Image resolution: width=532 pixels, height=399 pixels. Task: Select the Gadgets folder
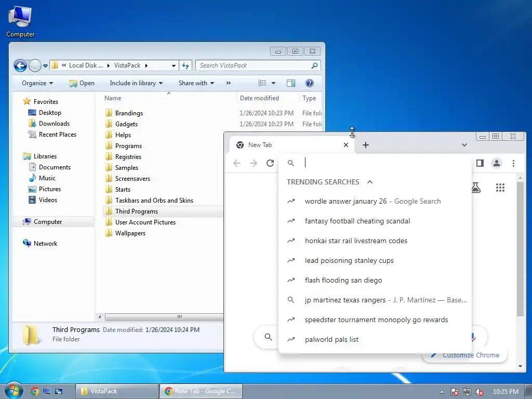pyautogui.click(x=121, y=124)
